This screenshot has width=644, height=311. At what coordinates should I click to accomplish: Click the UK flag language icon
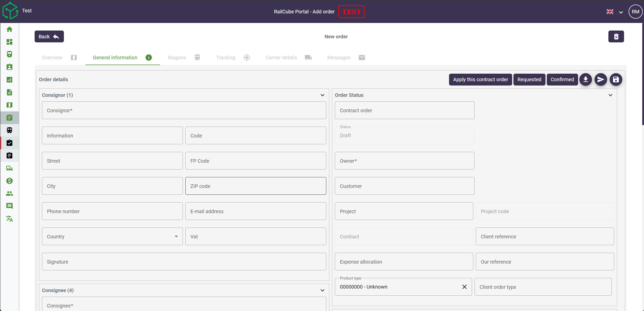(x=610, y=12)
